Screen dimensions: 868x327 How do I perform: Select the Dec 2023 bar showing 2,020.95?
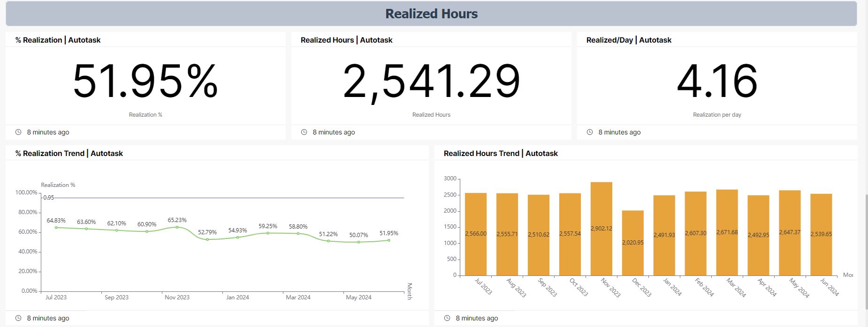pyautogui.click(x=632, y=243)
